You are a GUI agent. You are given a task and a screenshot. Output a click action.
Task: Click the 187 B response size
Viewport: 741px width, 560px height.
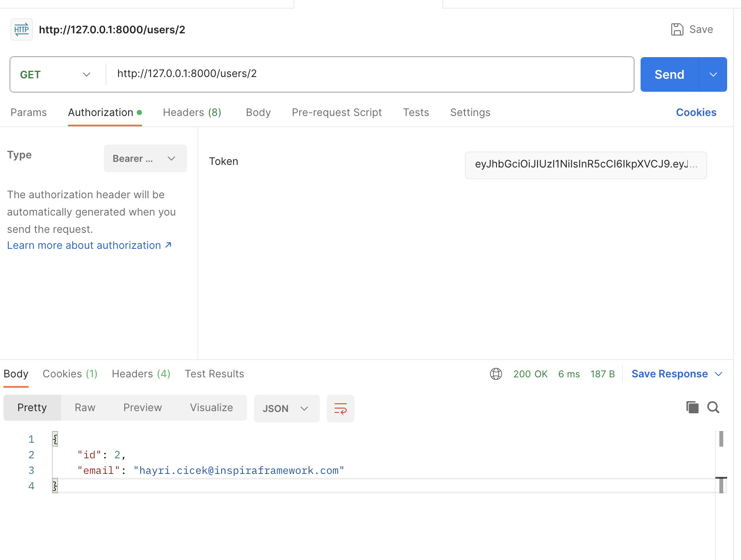click(602, 374)
